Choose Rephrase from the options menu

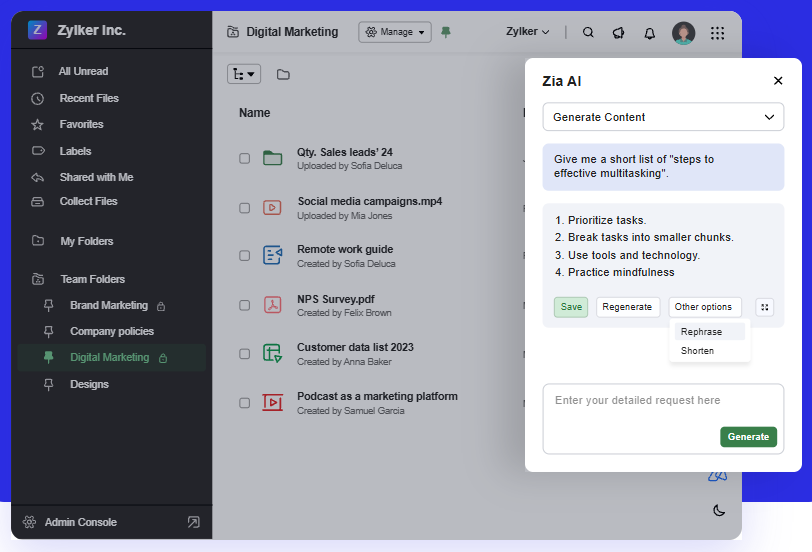pyautogui.click(x=700, y=332)
